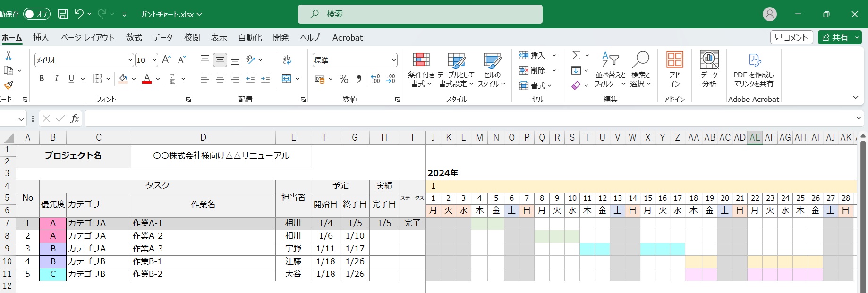Toggle Underline formatting
Image resolution: width=868 pixels, height=293 pixels.
coord(71,79)
